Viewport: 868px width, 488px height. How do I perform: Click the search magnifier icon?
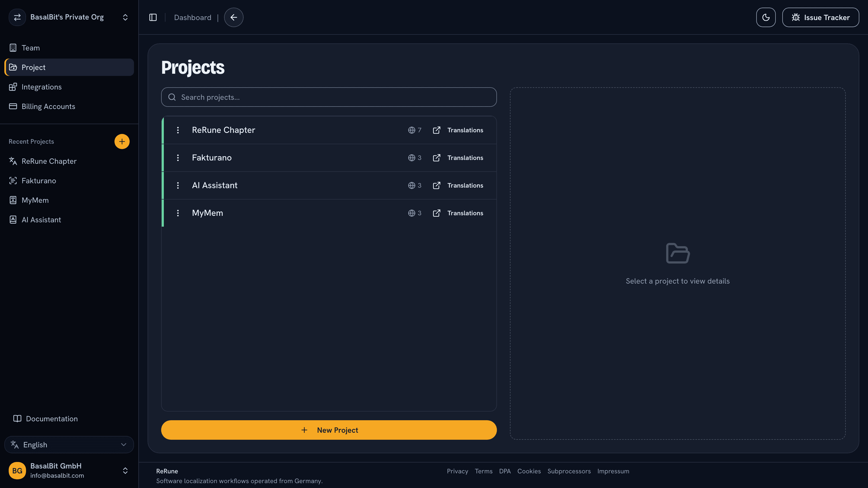[172, 97]
